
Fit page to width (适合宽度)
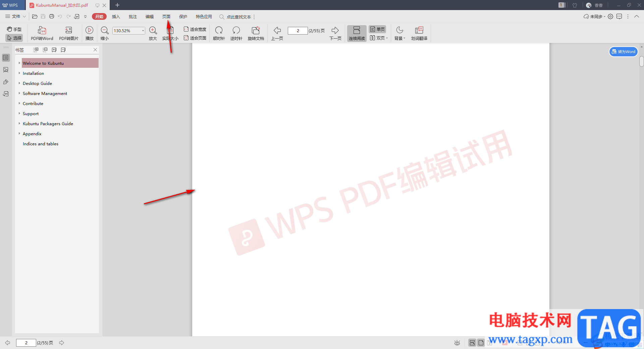(195, 29)
